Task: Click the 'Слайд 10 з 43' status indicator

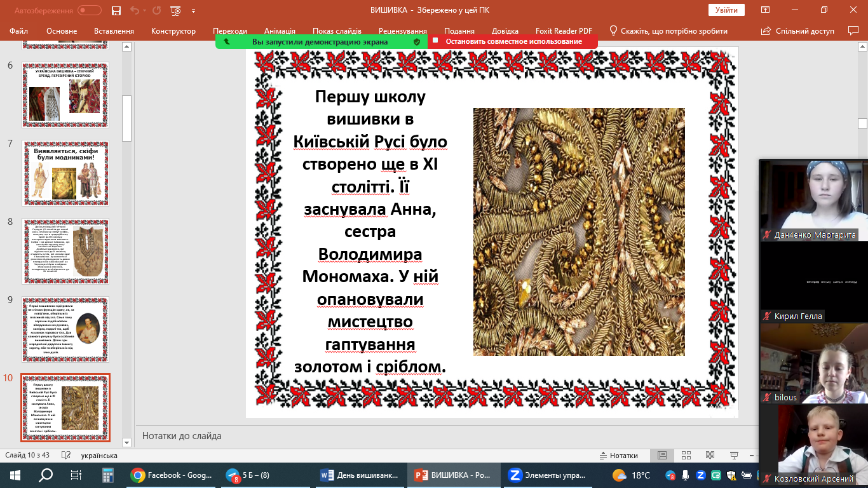Action: click(27, 456)
